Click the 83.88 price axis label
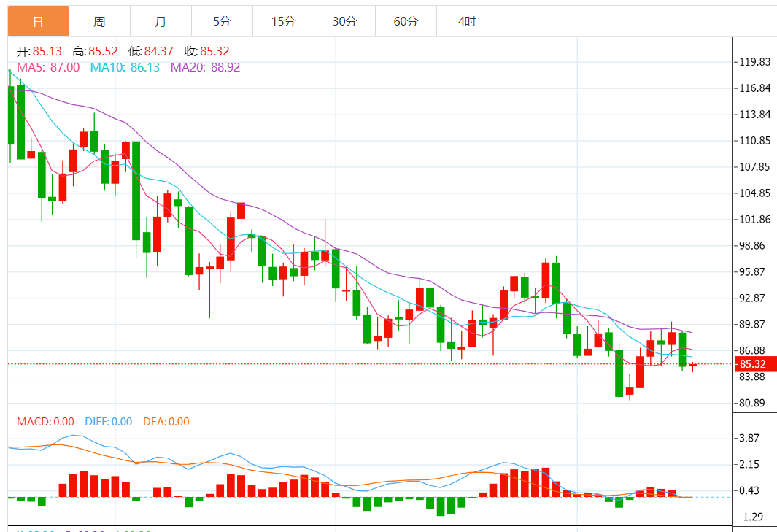The width and height of the screenshot is (777, 532). coord(751,377)
